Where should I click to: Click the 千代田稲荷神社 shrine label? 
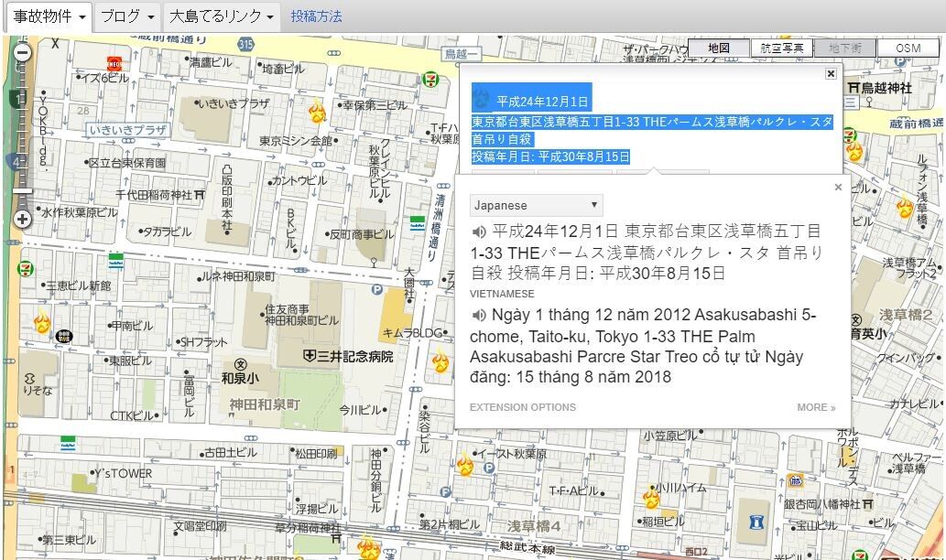153,195
